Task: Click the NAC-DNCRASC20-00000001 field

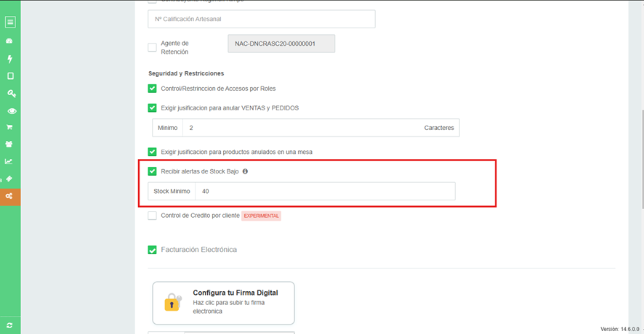Action: click(x=281, y=44)
